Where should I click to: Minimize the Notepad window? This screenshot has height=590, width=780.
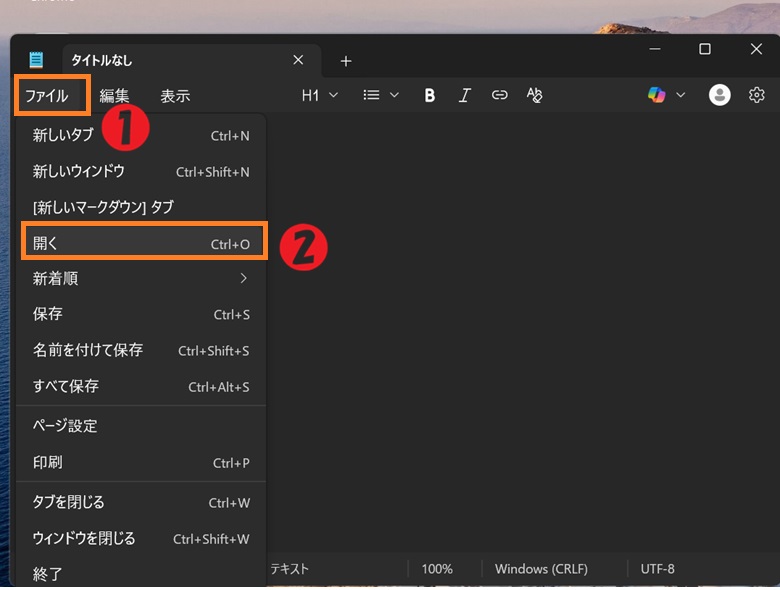(655, 49)
